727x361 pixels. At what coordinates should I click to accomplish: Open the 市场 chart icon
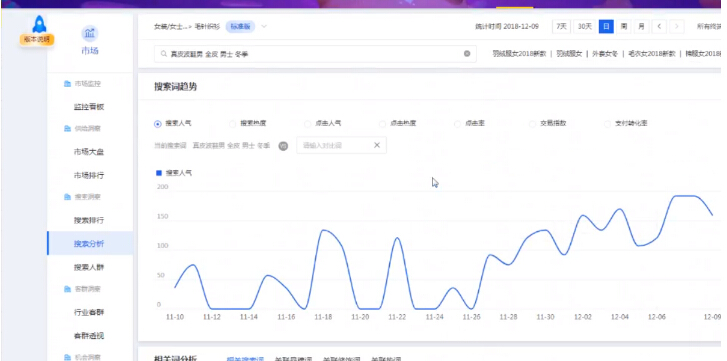tap(89, 33)
